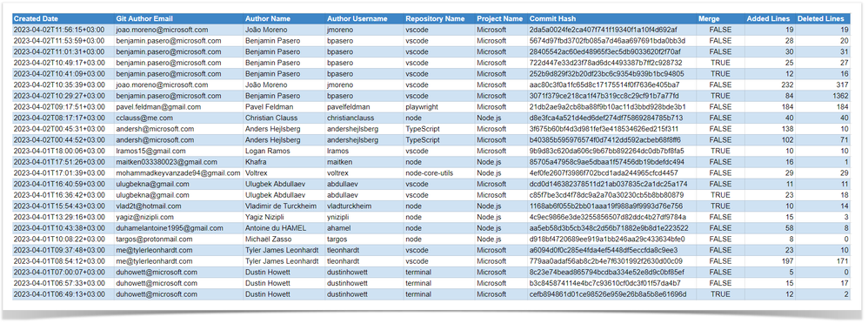868x324 pixels.
Task: Click deleted lines value 317
Action: pos(843,84)
